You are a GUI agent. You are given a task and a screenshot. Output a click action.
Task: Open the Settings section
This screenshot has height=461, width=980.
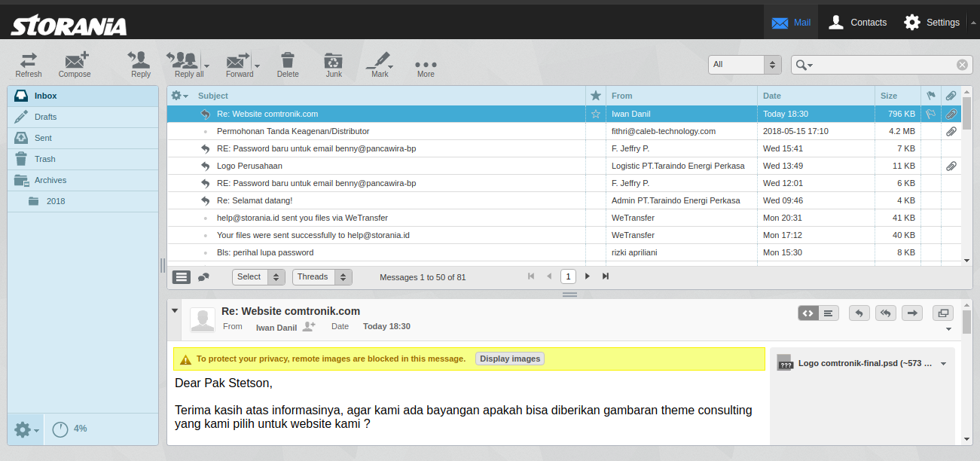click(932, 22)
